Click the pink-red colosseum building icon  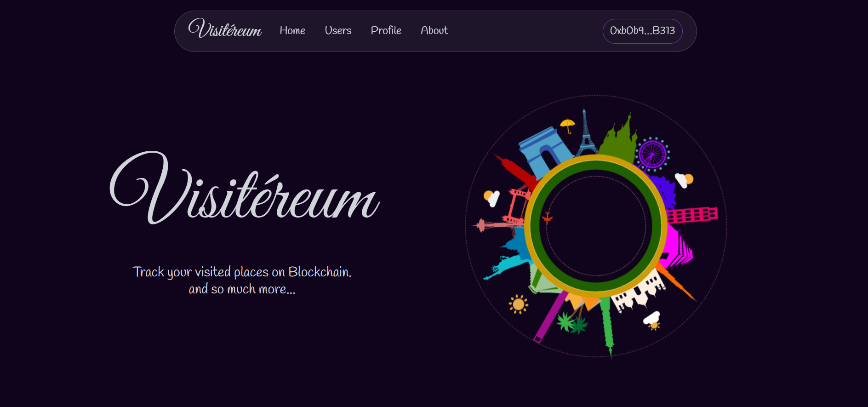tap(692, 215)
